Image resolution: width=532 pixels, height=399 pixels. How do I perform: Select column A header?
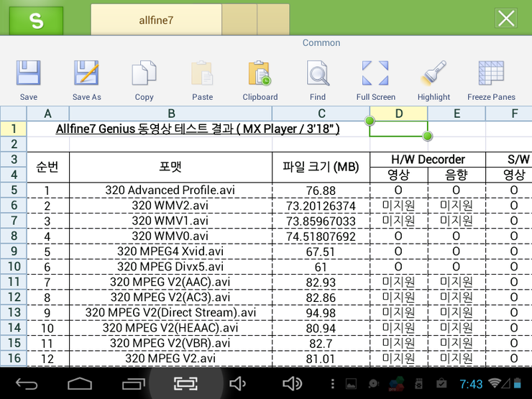pos(48,114)
